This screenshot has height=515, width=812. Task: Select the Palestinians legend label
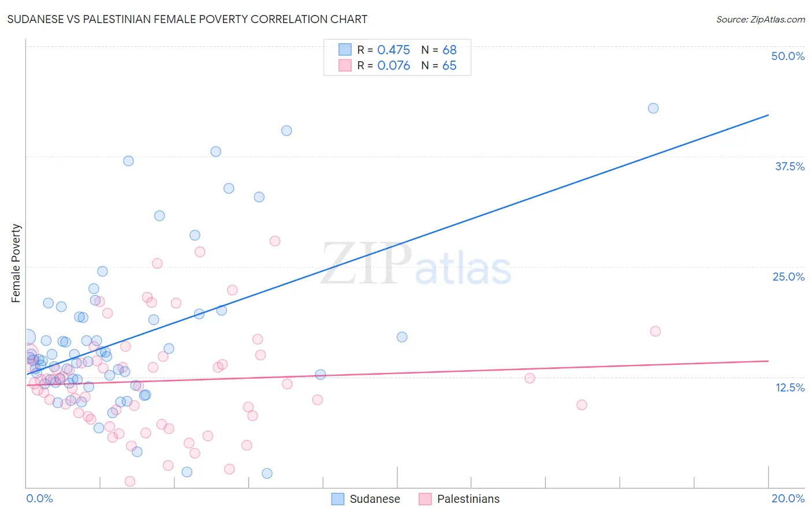point(468,499)
